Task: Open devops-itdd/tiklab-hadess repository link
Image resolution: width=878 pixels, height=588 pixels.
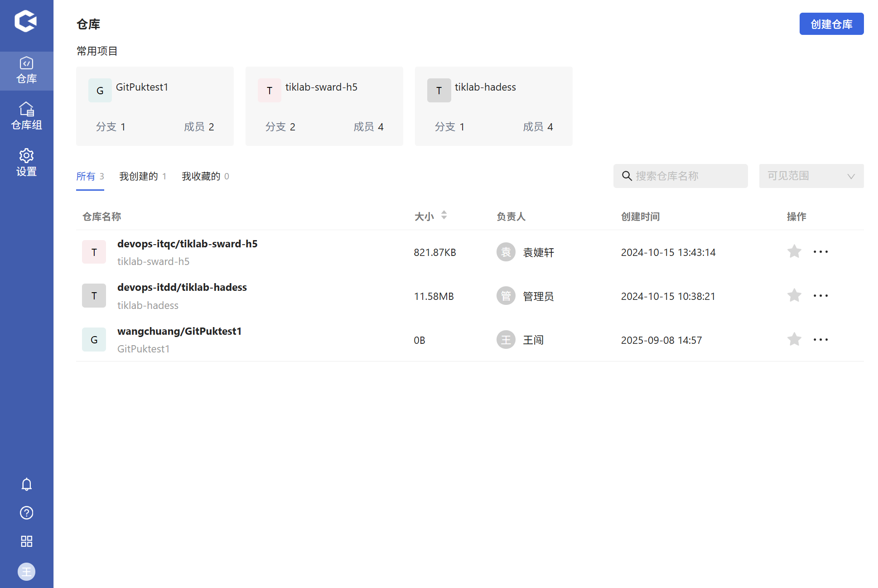Action: (x=182, y=287)
